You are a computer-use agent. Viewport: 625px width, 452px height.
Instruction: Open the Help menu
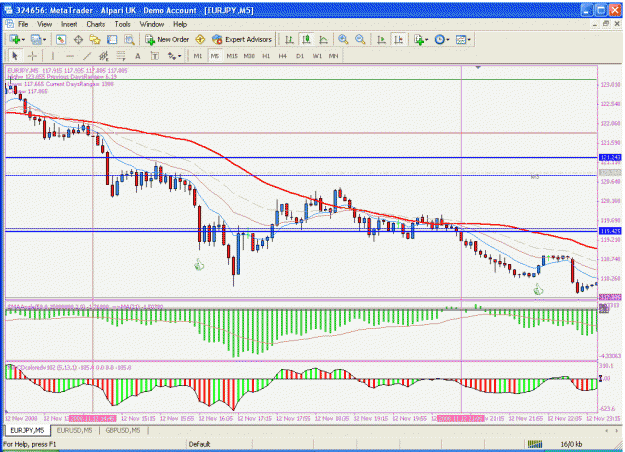[x=180, y=24]
